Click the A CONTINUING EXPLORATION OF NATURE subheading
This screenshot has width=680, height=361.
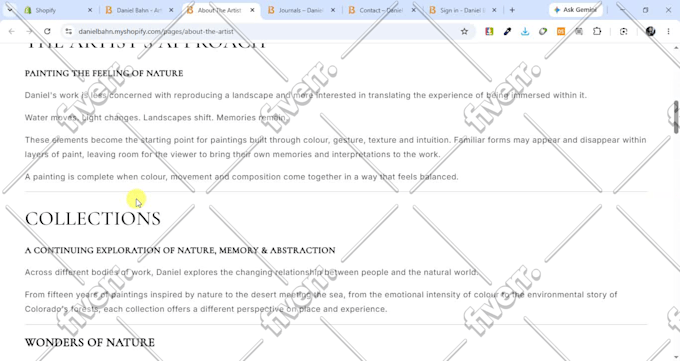(180, 250)
